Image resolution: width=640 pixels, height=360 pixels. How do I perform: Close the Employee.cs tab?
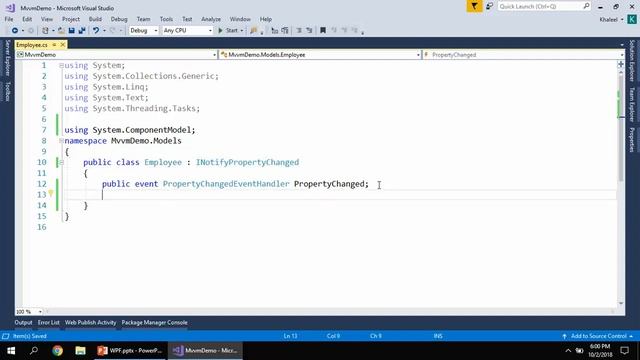62,44
